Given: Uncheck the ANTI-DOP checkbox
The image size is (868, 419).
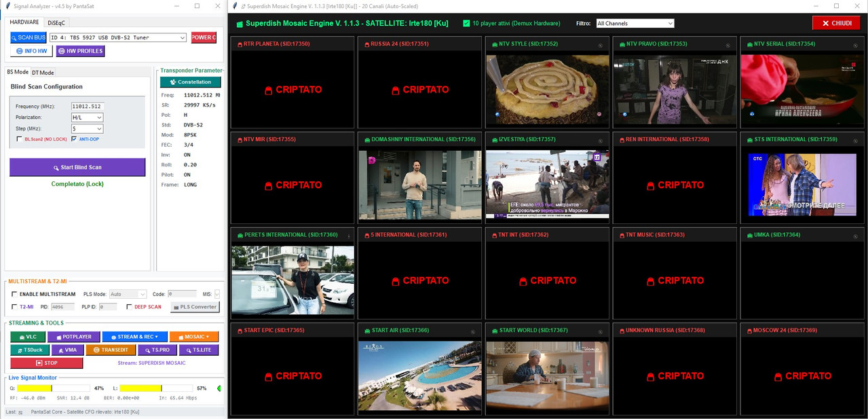Looking at the screenshot, I should (x=74, y=139).
